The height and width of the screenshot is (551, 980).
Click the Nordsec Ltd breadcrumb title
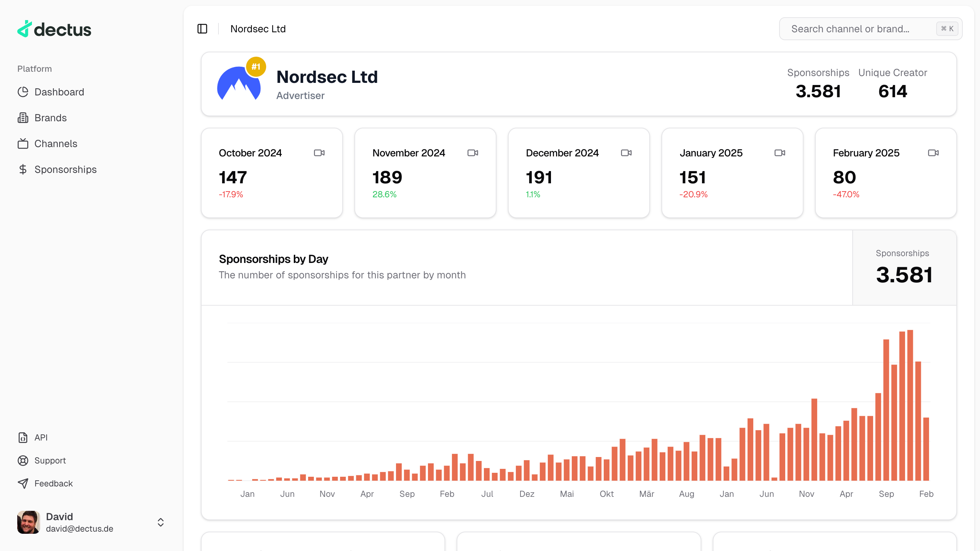[258, 29]
